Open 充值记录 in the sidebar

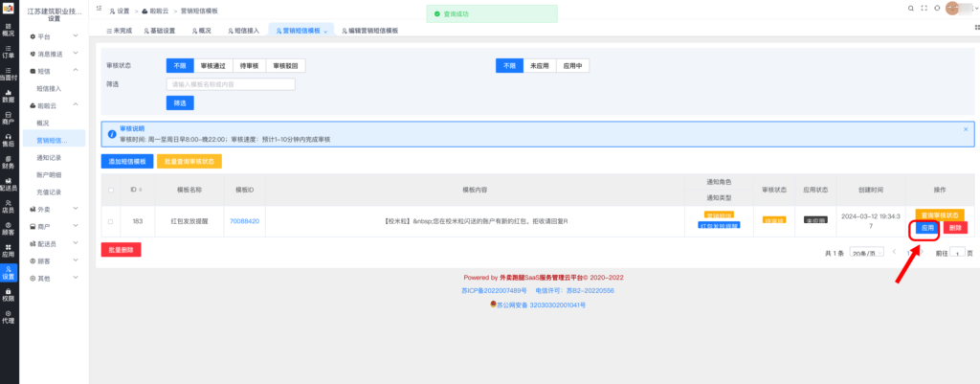(50, 192)
